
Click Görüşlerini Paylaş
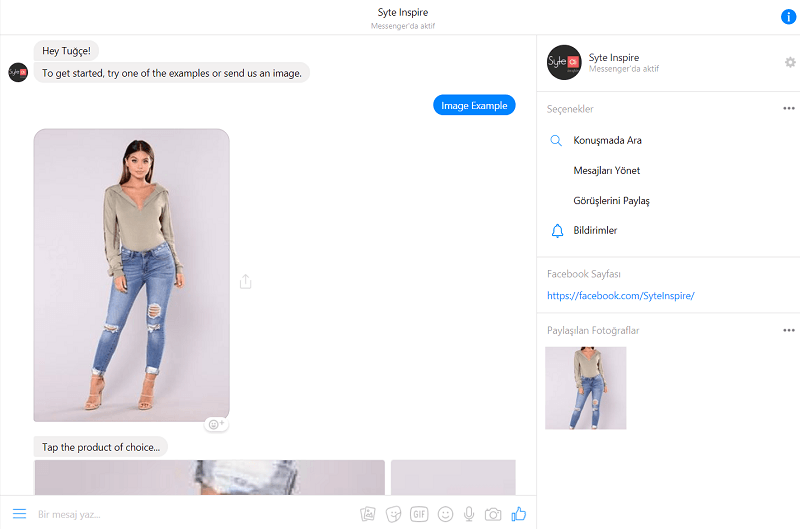coord(611,201)
